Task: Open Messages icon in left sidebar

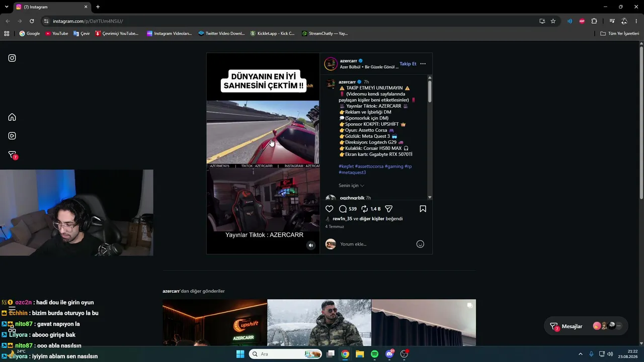Action: tap(12, 155)
